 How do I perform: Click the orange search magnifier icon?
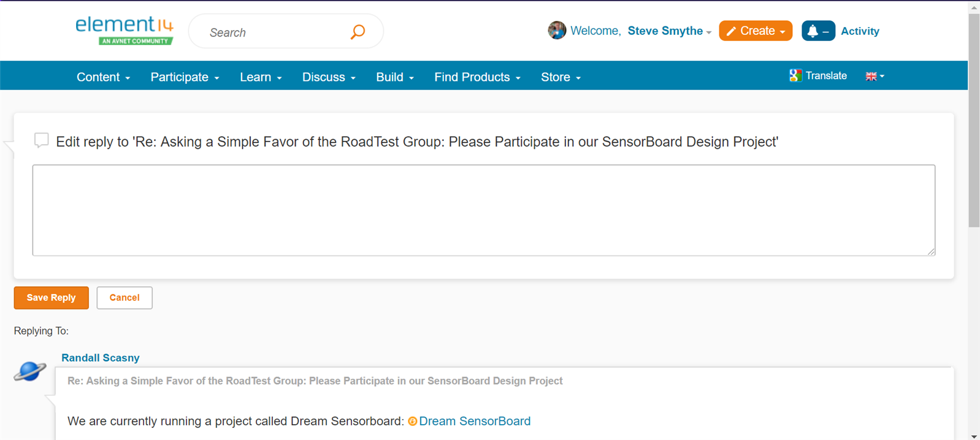click(x=358, y=32)
